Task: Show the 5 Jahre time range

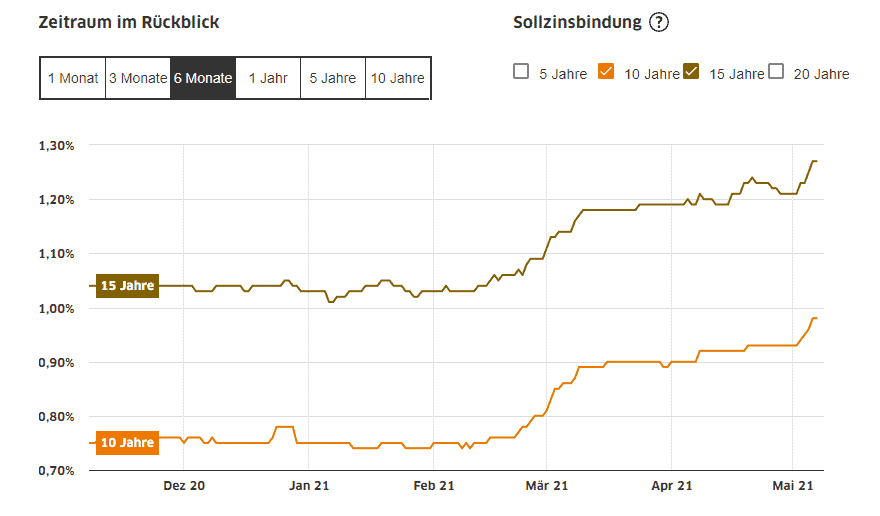Action: click(x=333, y=78)
